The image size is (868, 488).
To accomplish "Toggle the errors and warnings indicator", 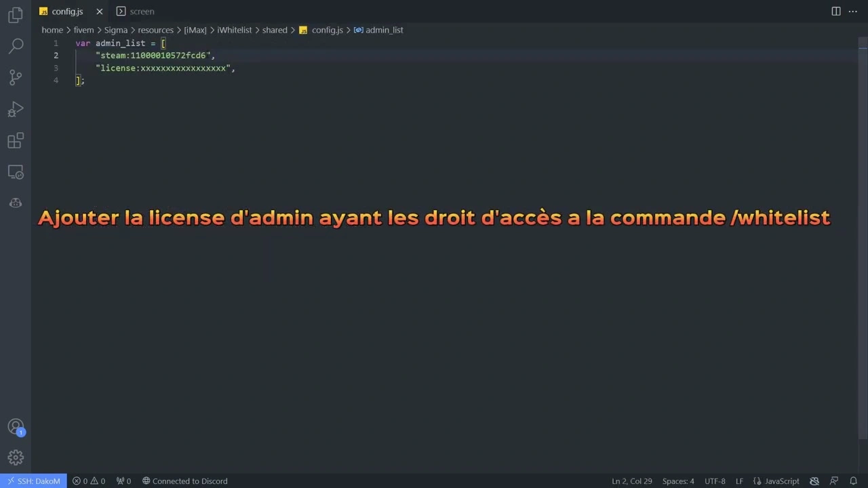I will 90,481.
